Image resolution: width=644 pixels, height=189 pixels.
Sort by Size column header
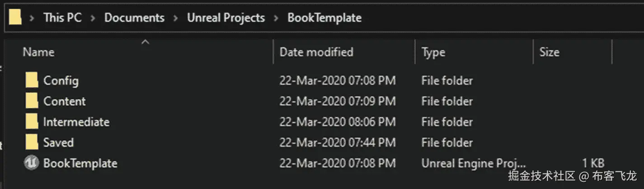549,52
